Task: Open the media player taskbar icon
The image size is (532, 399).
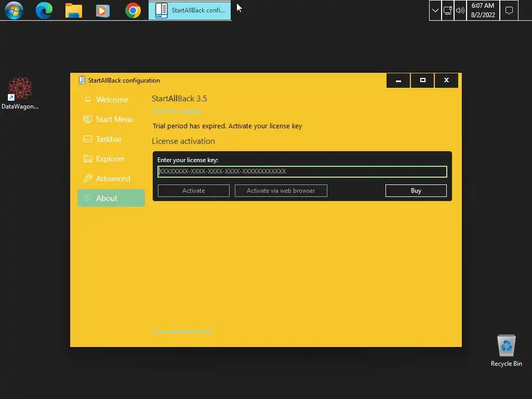Action: coord(102,10)
